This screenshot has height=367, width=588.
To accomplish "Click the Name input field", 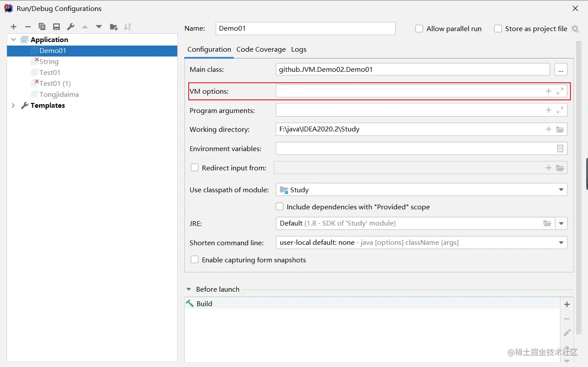I will point(306,28).
